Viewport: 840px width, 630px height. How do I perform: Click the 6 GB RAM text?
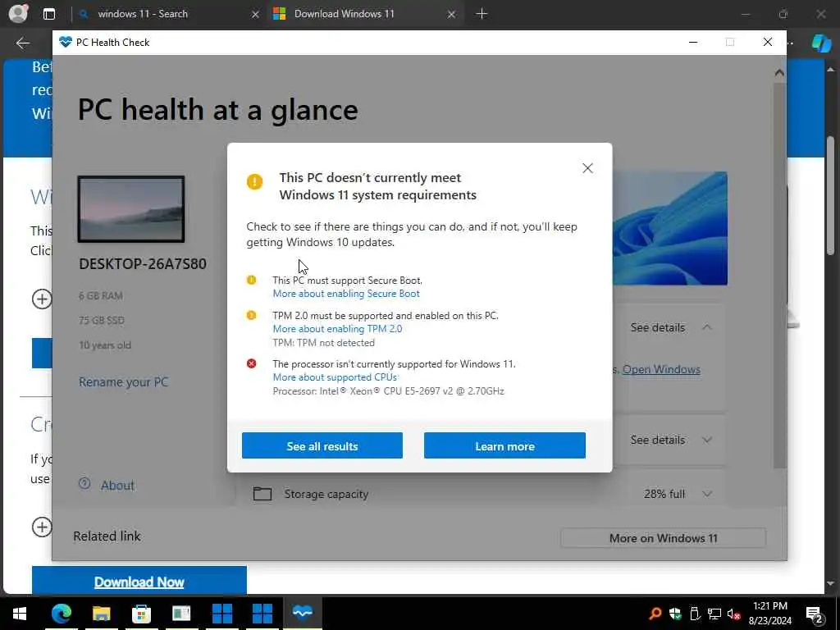[x=101, y=295]
